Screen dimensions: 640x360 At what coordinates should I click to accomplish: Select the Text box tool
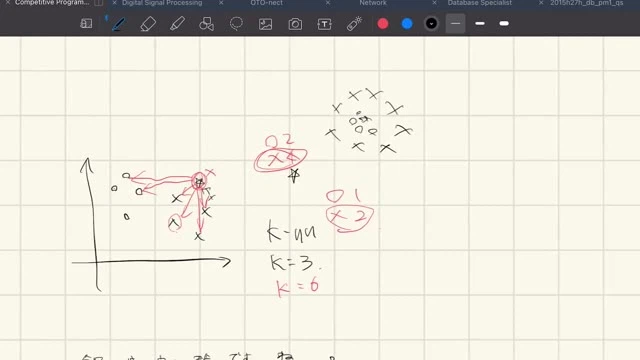pos(324,24)
